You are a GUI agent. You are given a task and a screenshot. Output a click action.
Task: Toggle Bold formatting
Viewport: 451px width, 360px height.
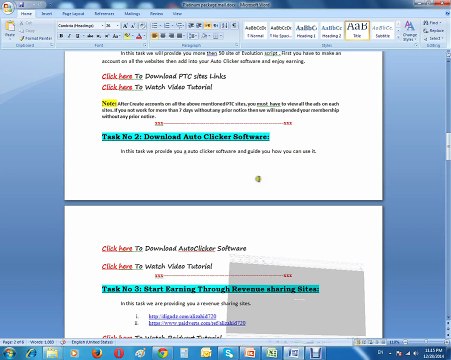[x=61, y=36]
